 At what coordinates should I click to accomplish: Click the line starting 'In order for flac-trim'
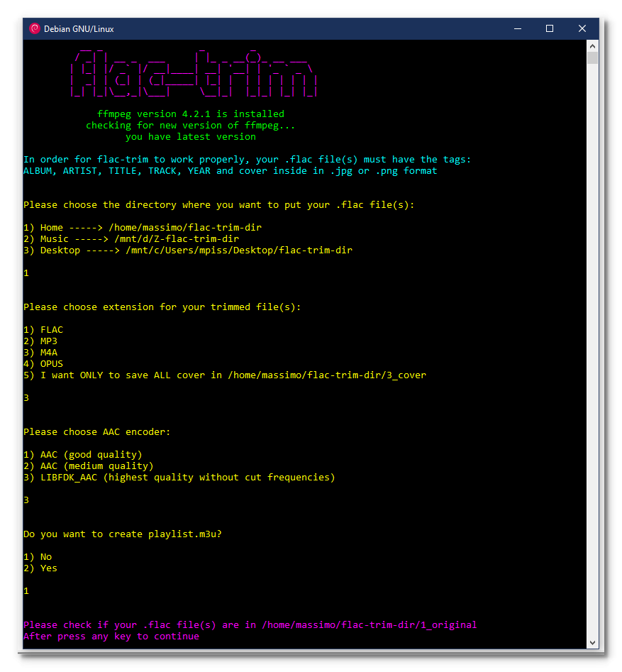[x=248, y=160]
